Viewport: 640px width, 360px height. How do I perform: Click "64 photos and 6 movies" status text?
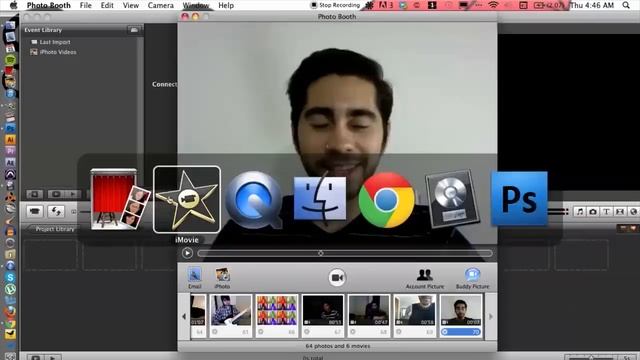tap(338, 346)
